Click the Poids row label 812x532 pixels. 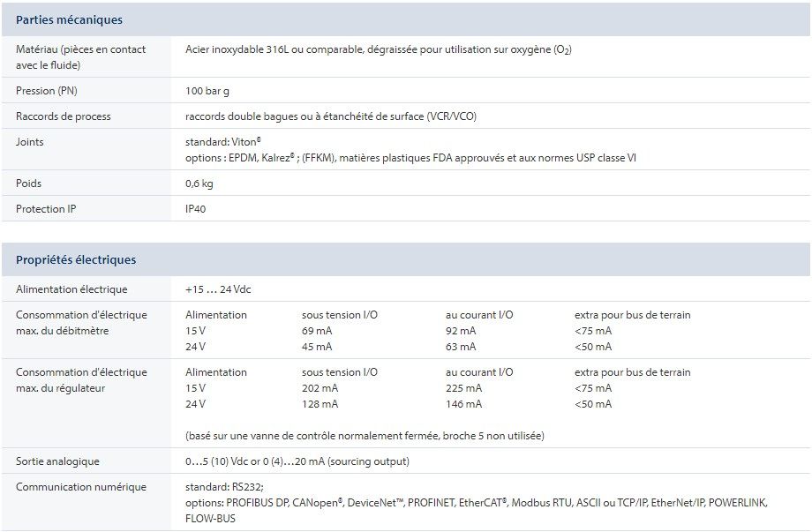coord(28,184)
